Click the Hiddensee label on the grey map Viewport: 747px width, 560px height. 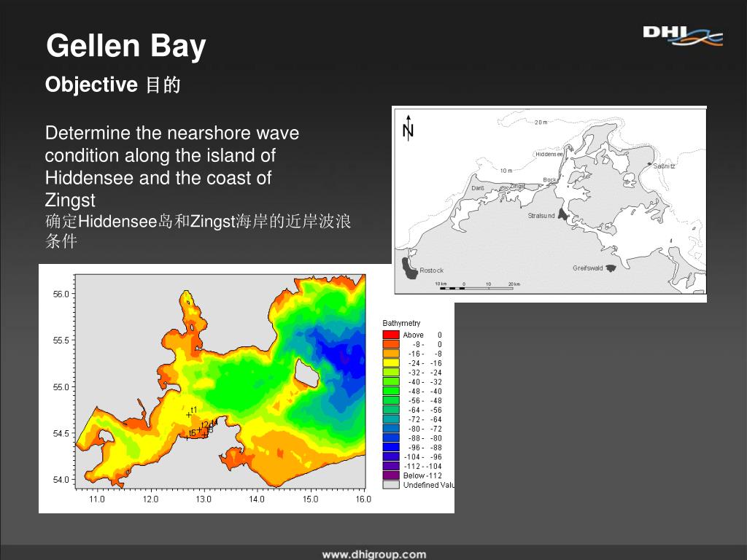pos(549,155)
